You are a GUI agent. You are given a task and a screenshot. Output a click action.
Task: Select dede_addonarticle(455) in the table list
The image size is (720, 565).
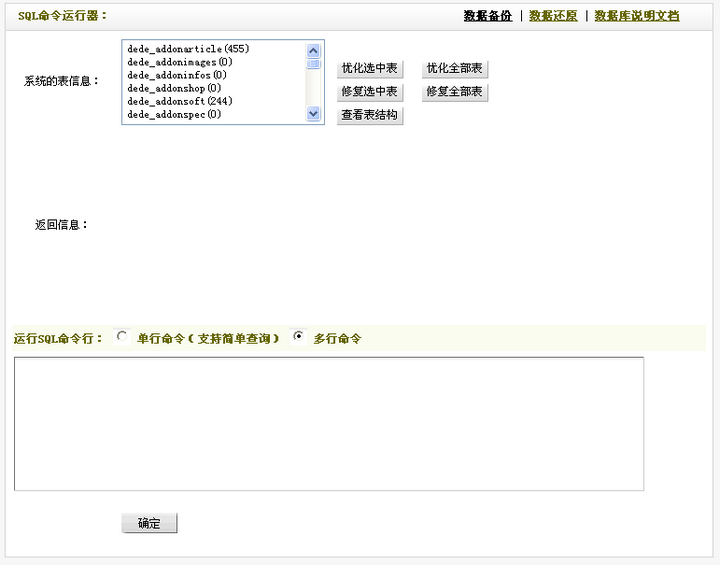(188, 49)
